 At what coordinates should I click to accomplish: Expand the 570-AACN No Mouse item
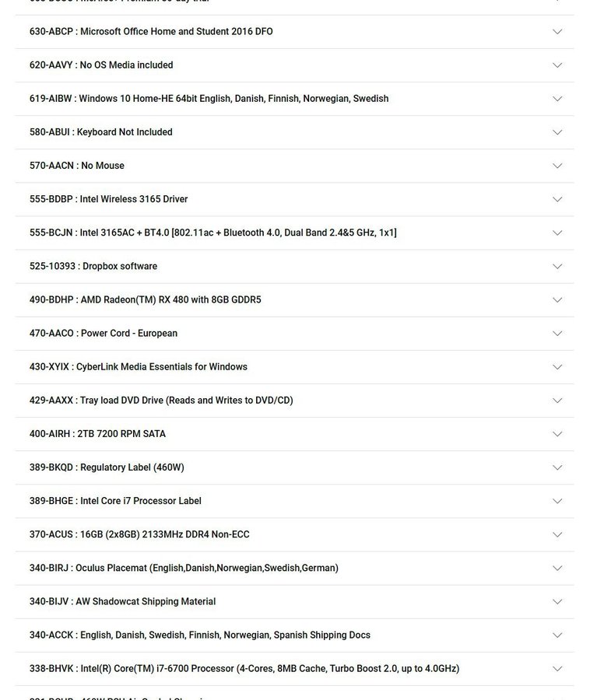[557, 166]
